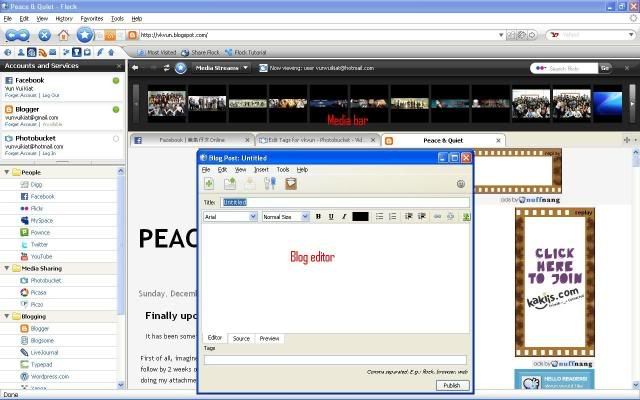
Task: Select Twitter in the People list
Action: pos(39,244)
